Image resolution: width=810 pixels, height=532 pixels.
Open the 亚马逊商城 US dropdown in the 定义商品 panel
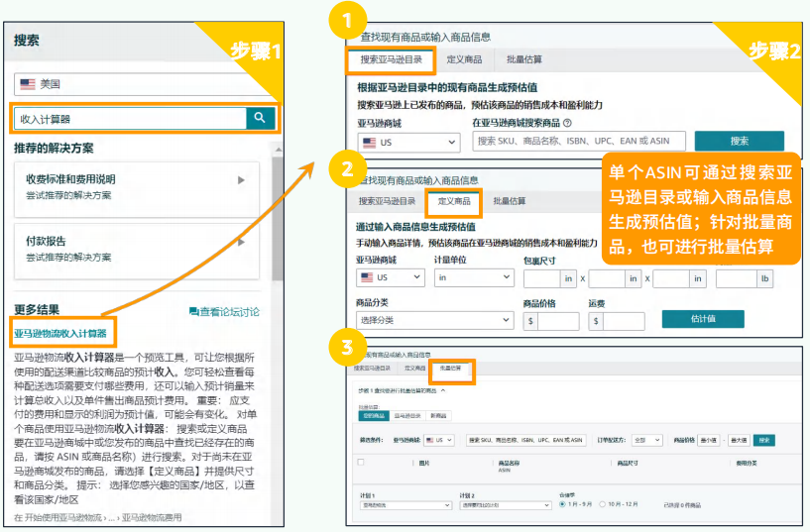point(391,277)
